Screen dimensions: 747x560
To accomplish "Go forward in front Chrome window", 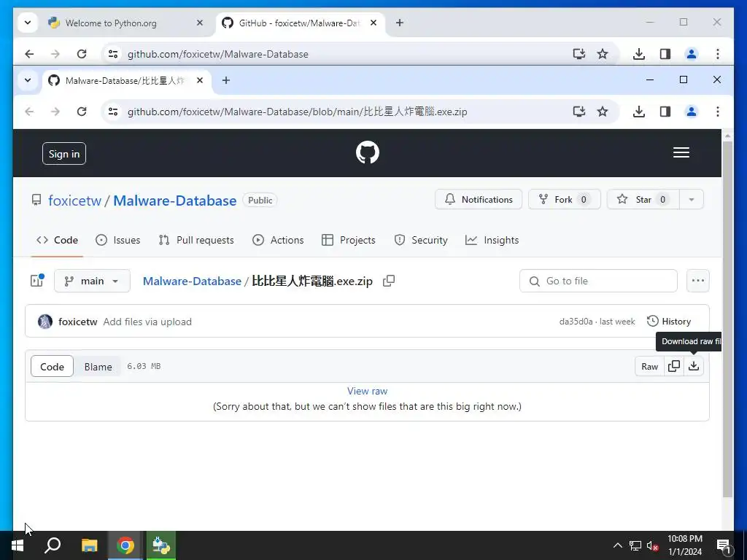I will (55, 112).
